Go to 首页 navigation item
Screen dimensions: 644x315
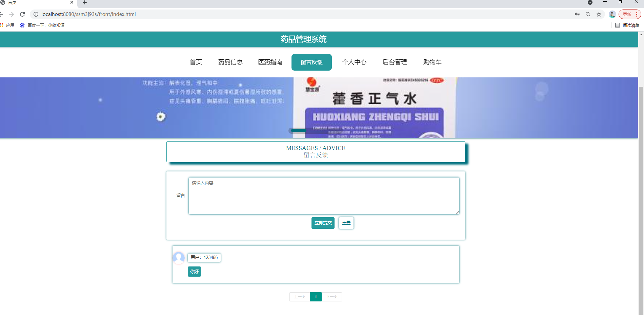[x=196, y=62]
